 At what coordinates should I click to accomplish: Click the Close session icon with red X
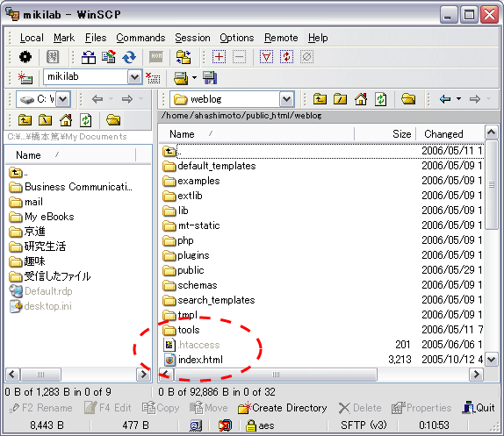pos(153,78)
